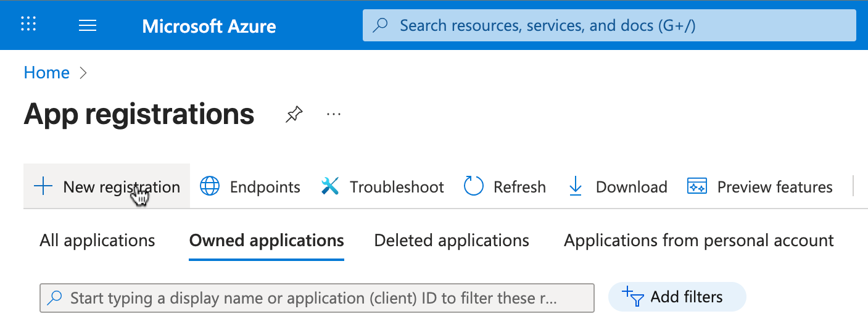Select New registration text label
The image size is (868, 327).
pos(122,187)
